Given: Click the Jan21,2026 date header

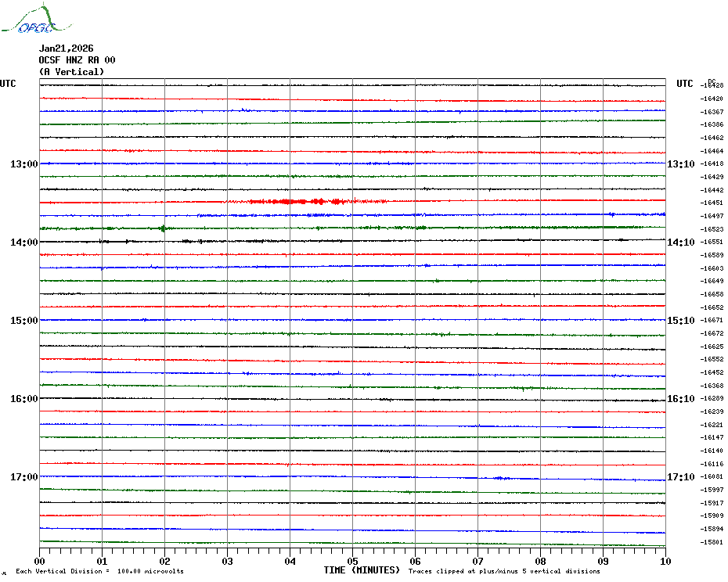Looking at the screenshot, I should (x=66, y=48).
